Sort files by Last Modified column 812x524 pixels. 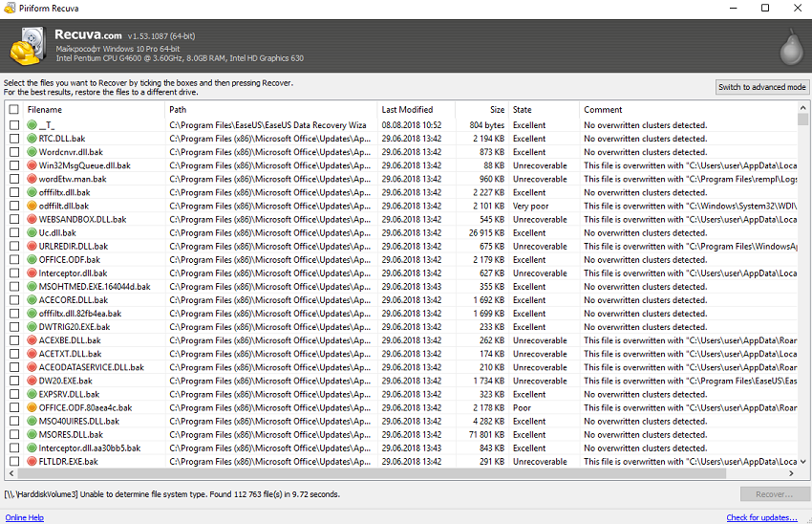406,110
